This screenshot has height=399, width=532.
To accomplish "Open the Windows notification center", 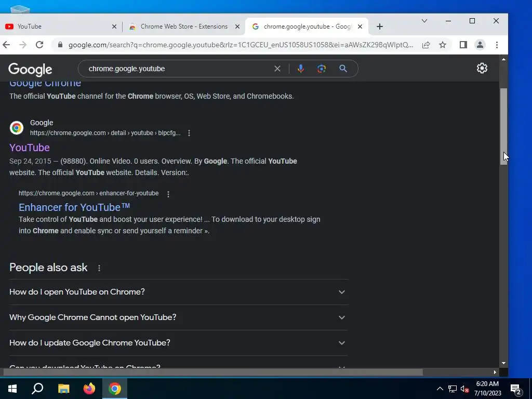I will 516,389.
